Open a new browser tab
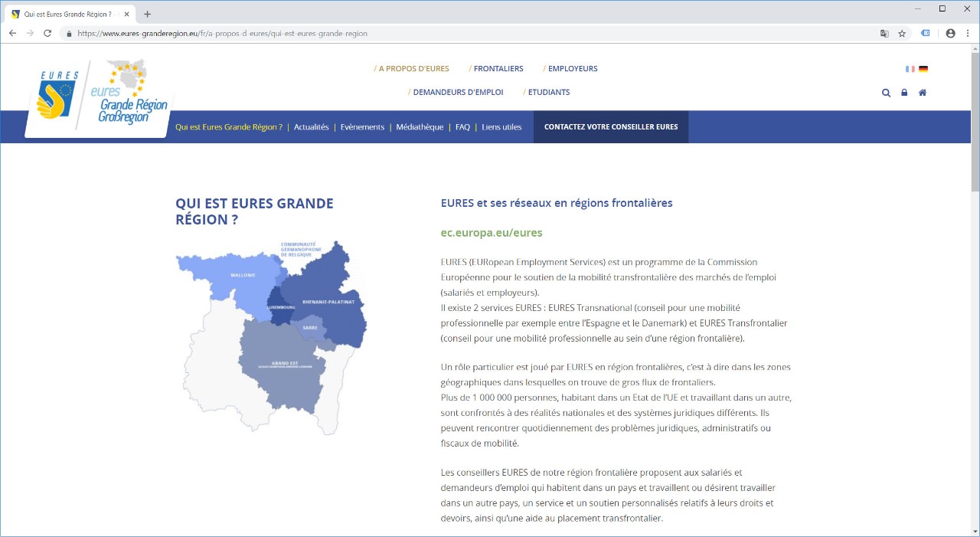The width and height of the screenshot is (980, 537). point(148,14)
